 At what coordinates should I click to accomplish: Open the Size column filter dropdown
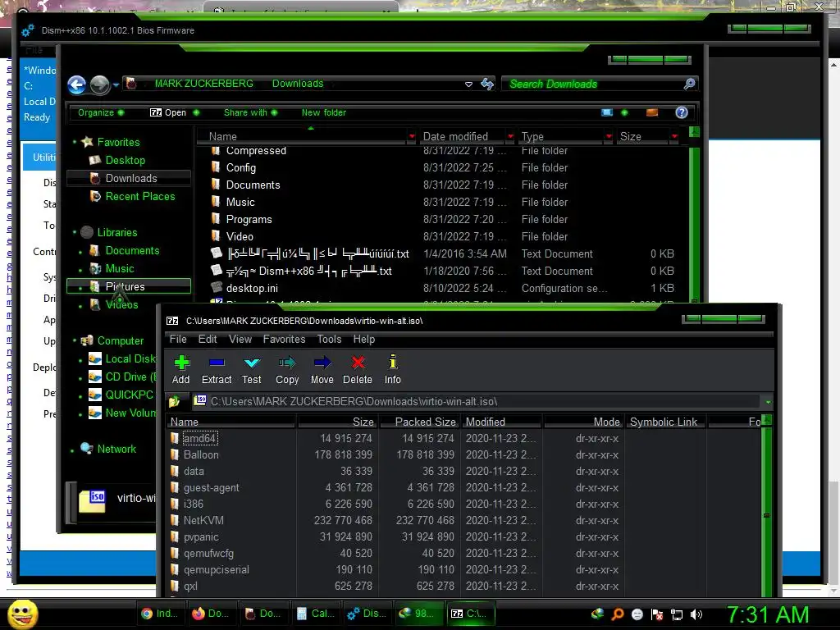[674, 137]
